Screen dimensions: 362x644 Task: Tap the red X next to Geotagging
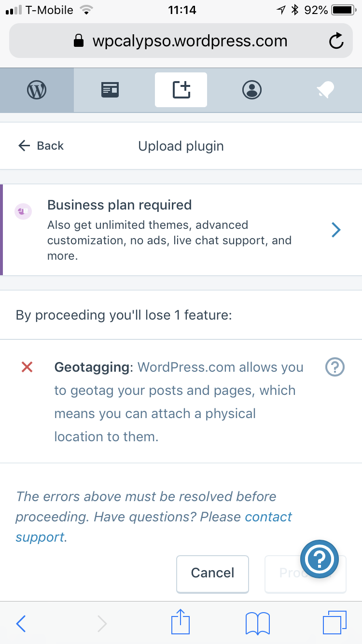tap(27, 367)
